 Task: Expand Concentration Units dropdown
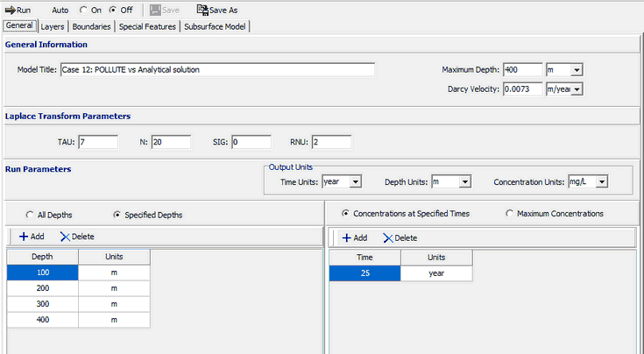(601, 181)
